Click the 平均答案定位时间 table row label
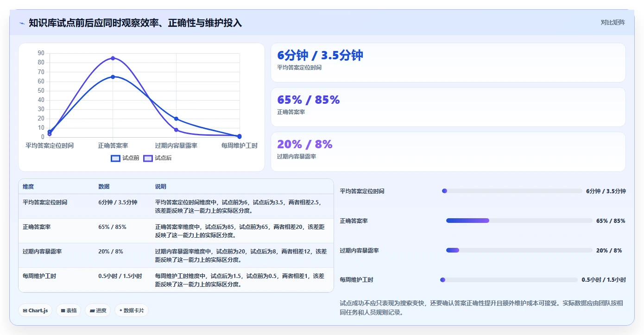Viewport: 644px width, 335px height. tap(45, 202)
